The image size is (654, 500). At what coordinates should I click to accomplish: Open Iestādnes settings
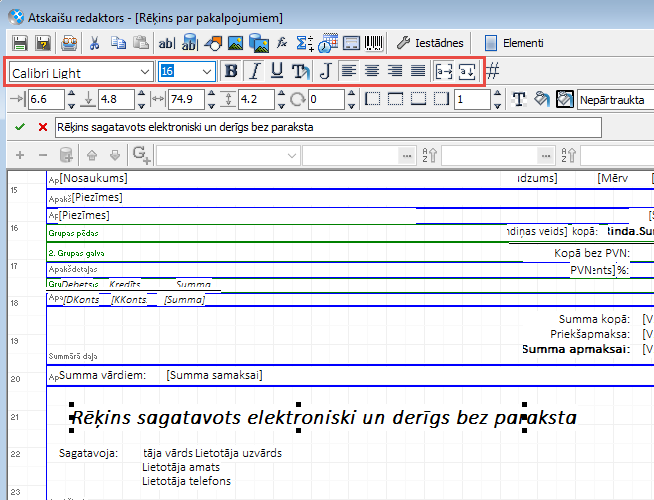tap(430, 43)
